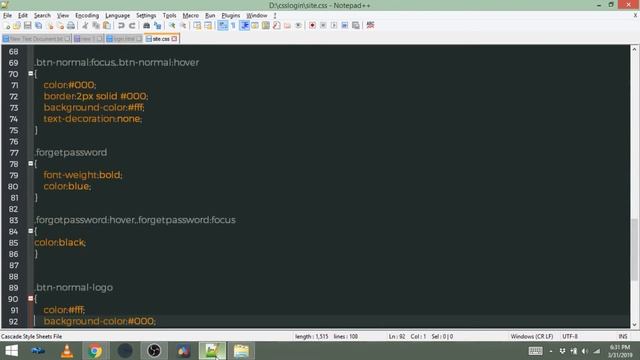This screenshot has height=360, width=640.
Task: Toggle the INS insert mode indicator
Action: [623, 336]
